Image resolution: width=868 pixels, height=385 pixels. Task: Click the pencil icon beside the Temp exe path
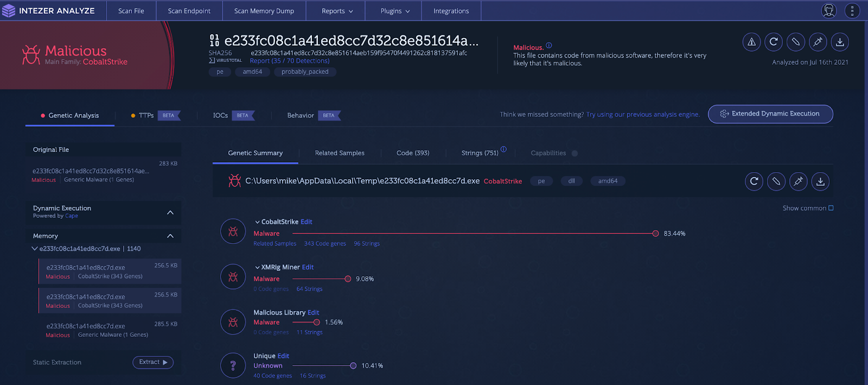click(776, 181)
